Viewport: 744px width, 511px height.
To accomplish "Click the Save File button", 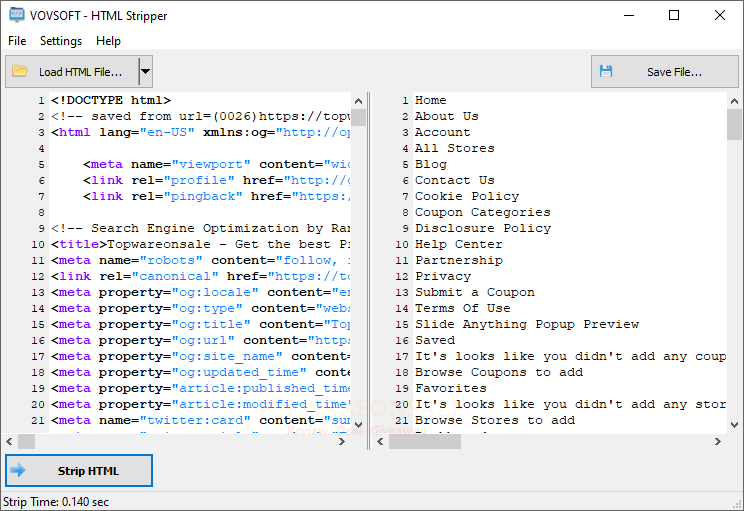I will tap(665, 72).
